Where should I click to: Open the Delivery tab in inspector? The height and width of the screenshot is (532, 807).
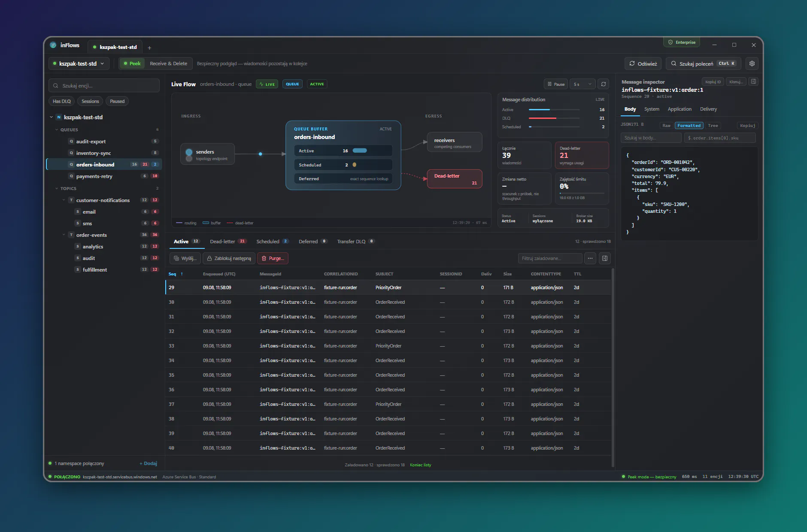[x=708, y=109]
